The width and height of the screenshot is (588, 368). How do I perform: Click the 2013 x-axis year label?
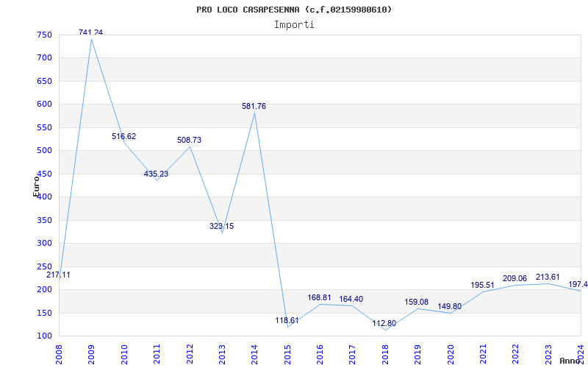(x=222, y=354)
